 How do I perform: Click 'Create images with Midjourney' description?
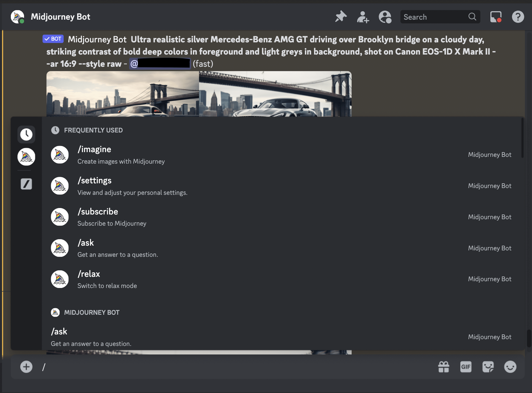(x=121, y=162)
